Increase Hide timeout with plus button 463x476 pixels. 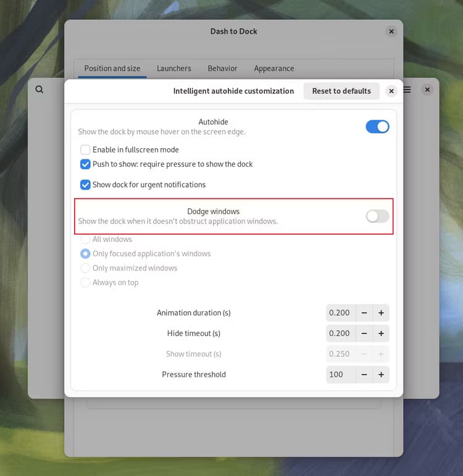point(381,333)
